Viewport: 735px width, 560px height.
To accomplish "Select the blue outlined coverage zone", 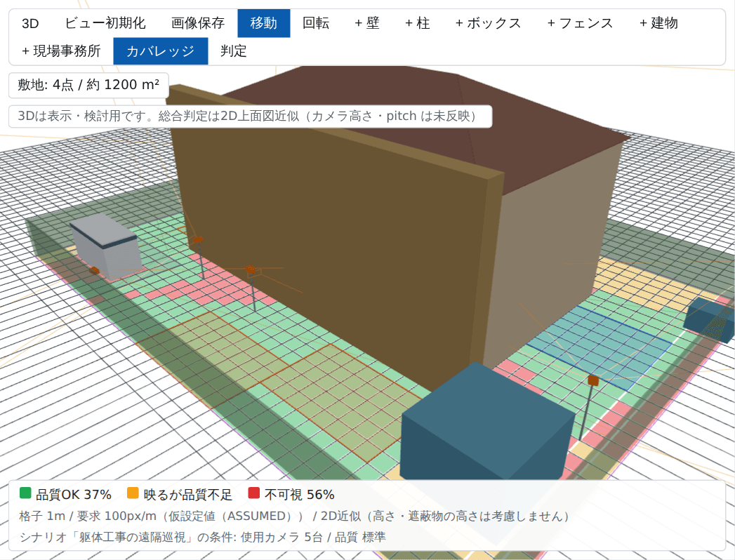I will click(x=600, y=347).
